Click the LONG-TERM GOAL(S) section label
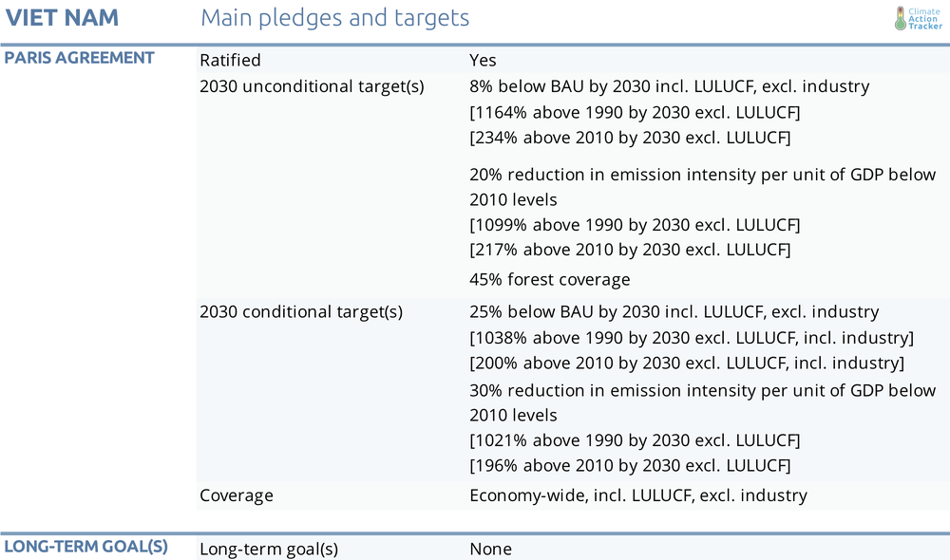The height and width of the screenshot is (560, 950). pos(86,546)
